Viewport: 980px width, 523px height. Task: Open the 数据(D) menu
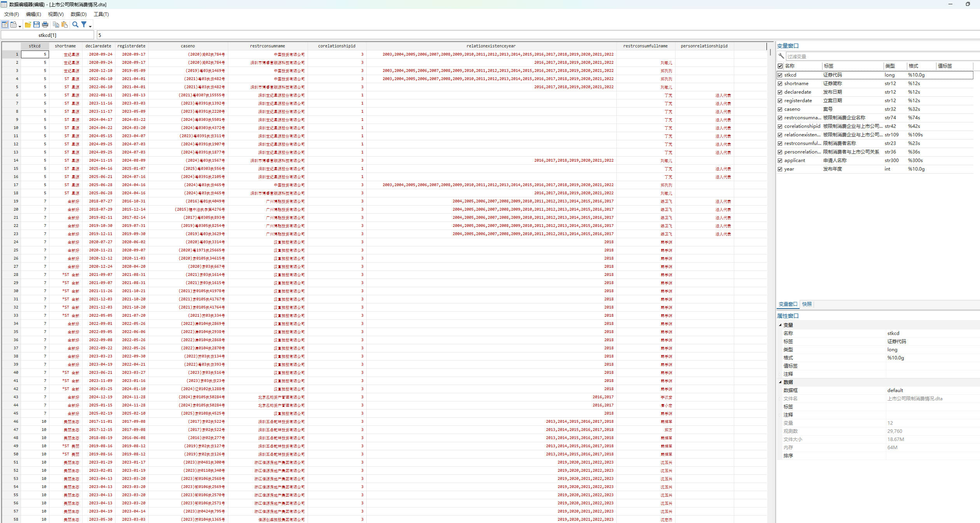[78, 14]
